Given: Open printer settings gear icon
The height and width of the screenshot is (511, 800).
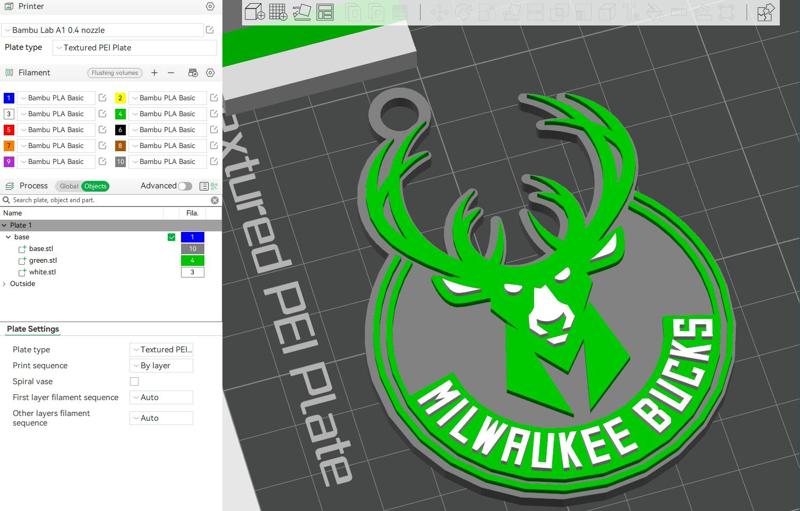Looking at the screenshot, I should 210,6.
